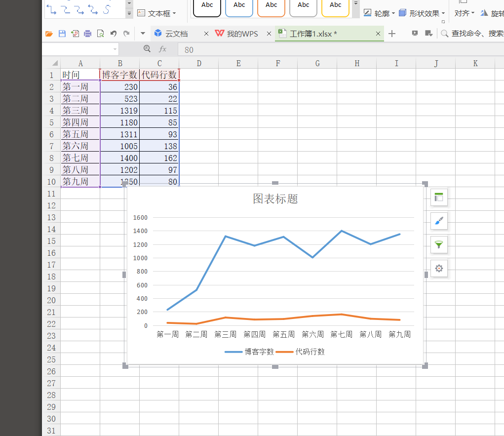Switch to the 云文档 tab
The image size is (504, 436).
coord(176,34)
